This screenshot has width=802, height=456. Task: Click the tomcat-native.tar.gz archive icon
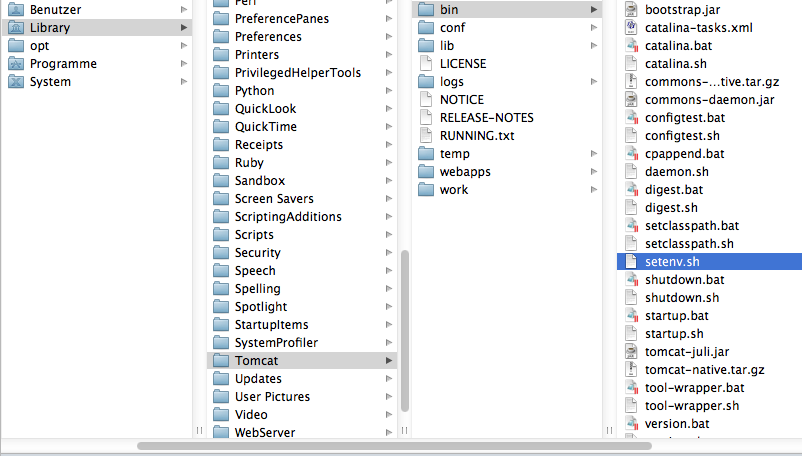631,370
